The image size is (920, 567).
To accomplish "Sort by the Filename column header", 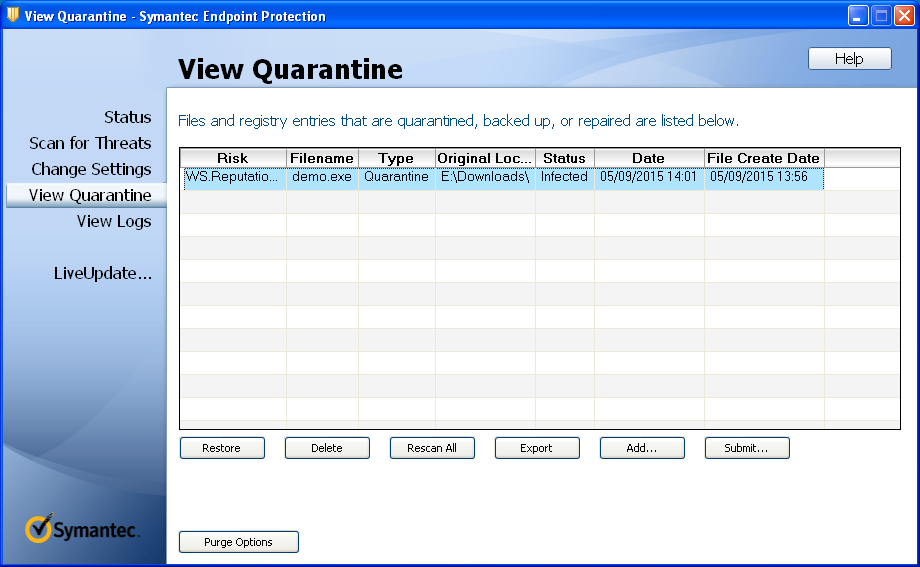I will click(322, 158).
